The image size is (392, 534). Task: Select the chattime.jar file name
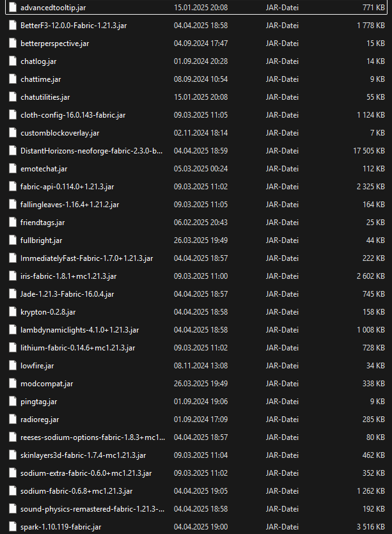coord(40,79)
